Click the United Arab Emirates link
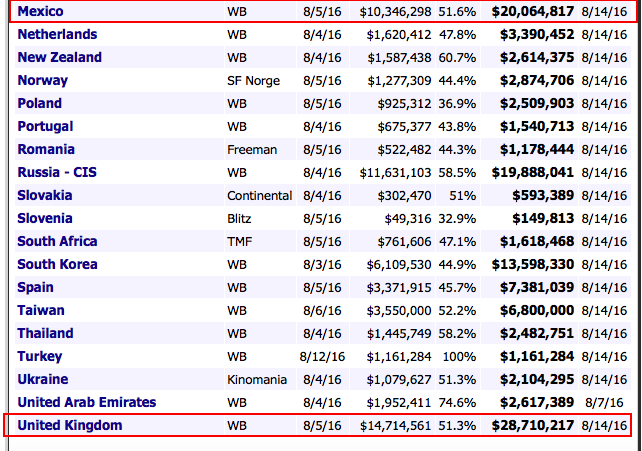This screenshot has width=642, height=451. (x=86, y=402)
